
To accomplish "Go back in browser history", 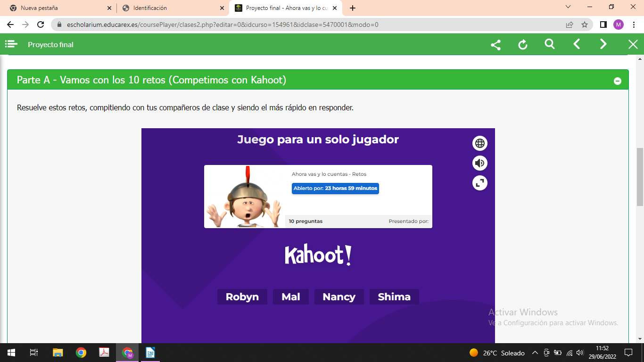I will (10, 25).
